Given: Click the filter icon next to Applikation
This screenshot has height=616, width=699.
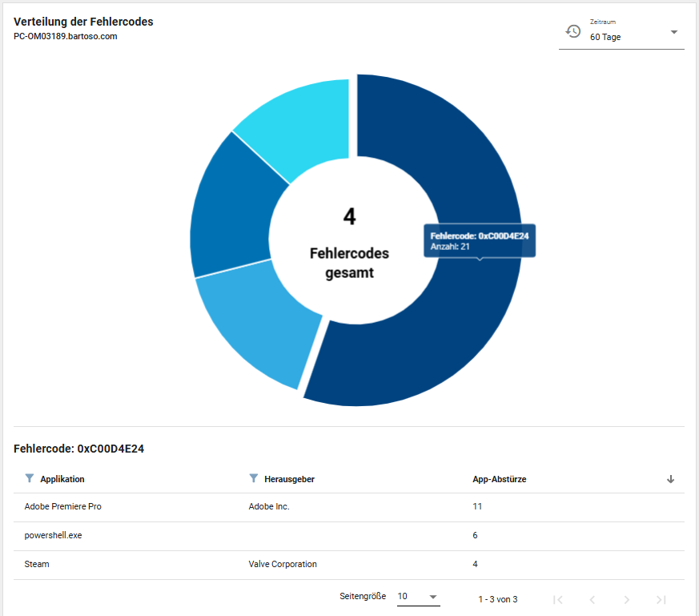Looking at the screenshot, I should click(30, 479).
